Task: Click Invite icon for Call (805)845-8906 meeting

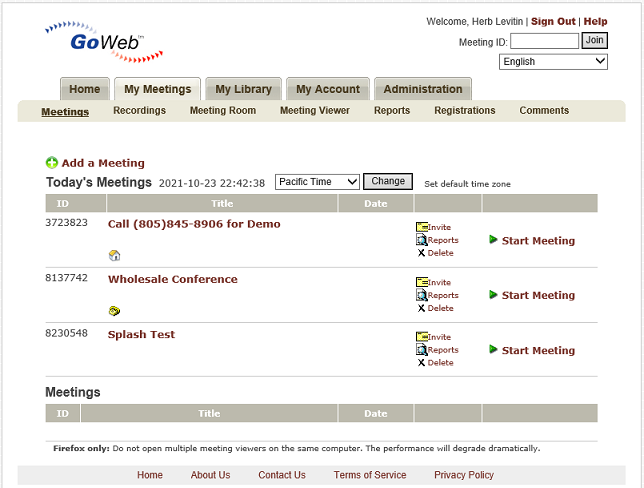Action: [x=421, y=228]
